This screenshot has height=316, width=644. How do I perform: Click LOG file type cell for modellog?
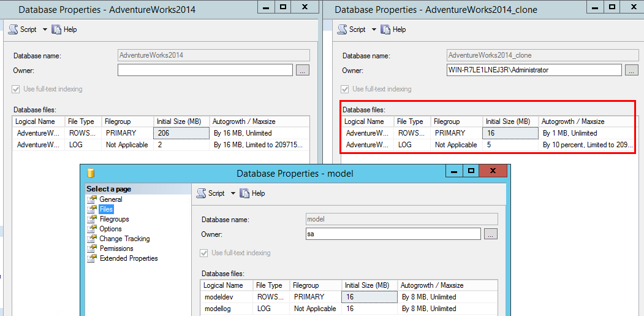[x=271, y=308]
